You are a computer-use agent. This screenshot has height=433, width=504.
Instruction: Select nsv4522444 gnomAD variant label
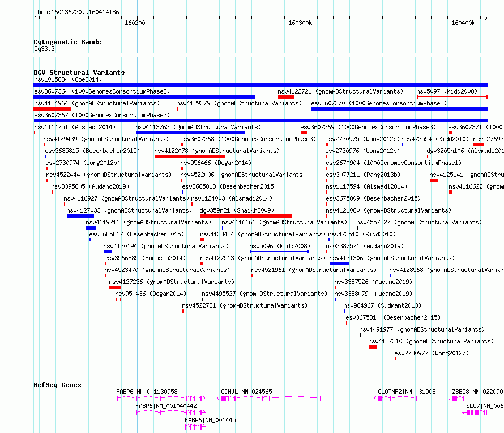(x=109, y=175)
